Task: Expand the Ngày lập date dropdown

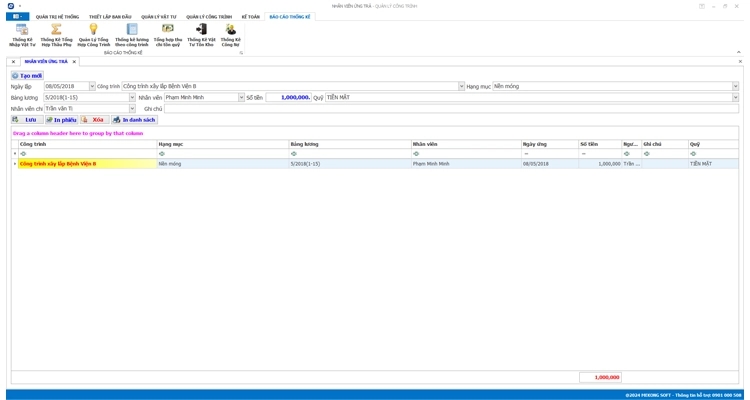Action: [92, 87]
